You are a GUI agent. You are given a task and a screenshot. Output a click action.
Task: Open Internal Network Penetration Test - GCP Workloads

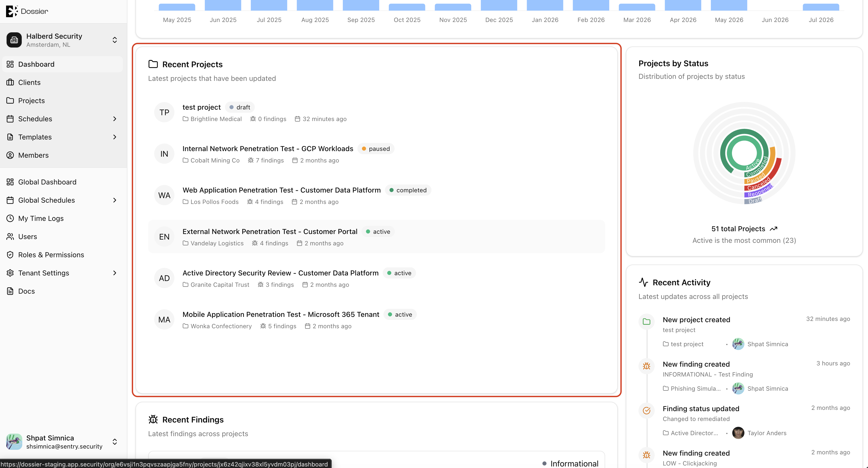coord(376,154)
